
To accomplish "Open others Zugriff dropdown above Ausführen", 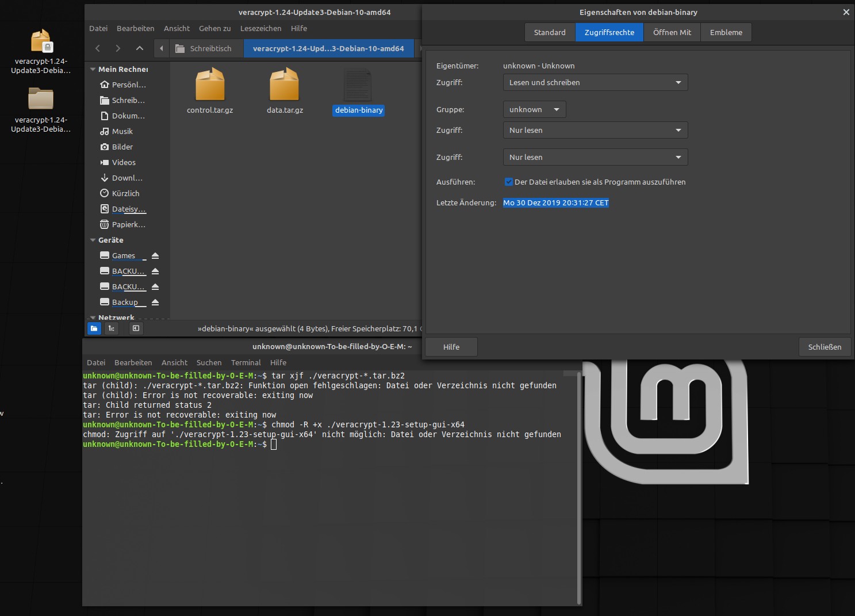I will pos(595,157).
